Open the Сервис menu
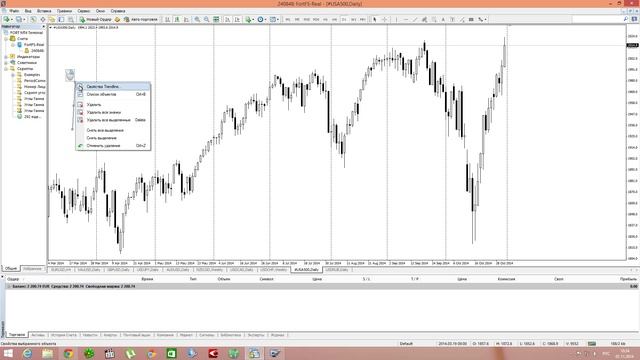Image resolution: width=640 pixels, height=360 pixels. [84, 11]
